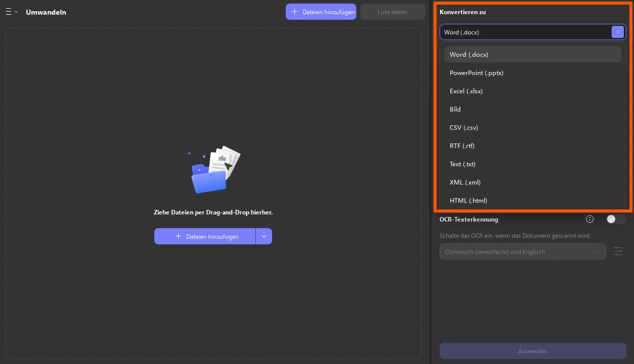
Task: Click the Anwenden button
Action: pyautogui.click(x=532, y=351)
